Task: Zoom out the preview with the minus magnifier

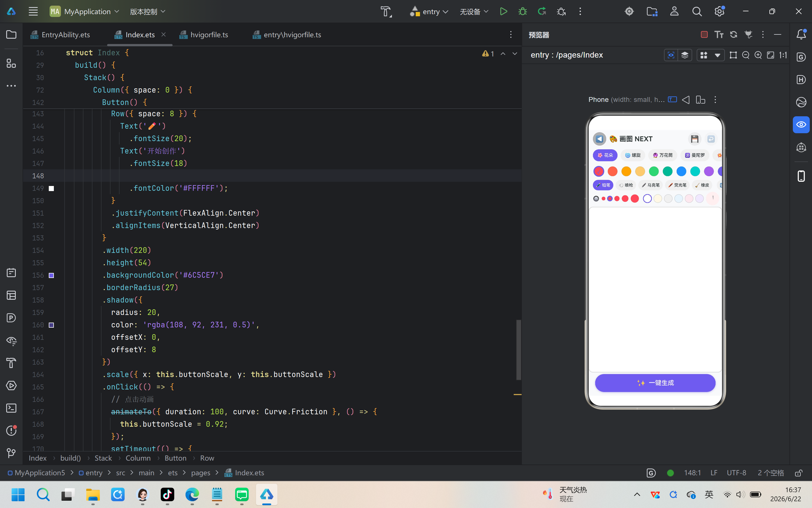Action: coord(745,55)
